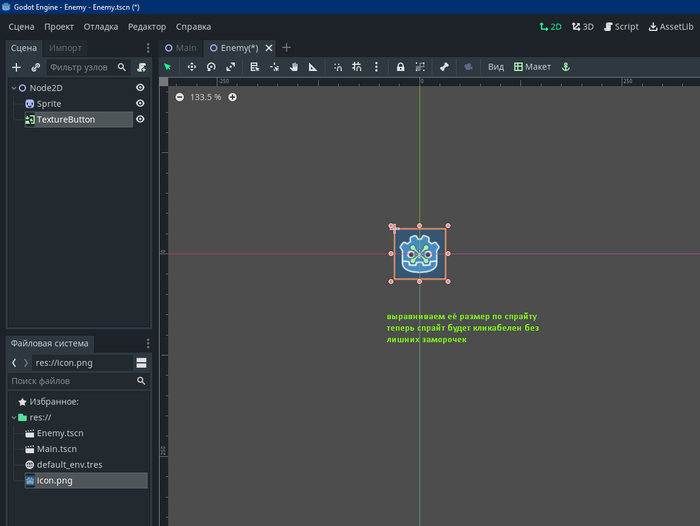Toggle visibility of TextureButton node
This screenshot has height=526, width=700.
coord(140,120)
